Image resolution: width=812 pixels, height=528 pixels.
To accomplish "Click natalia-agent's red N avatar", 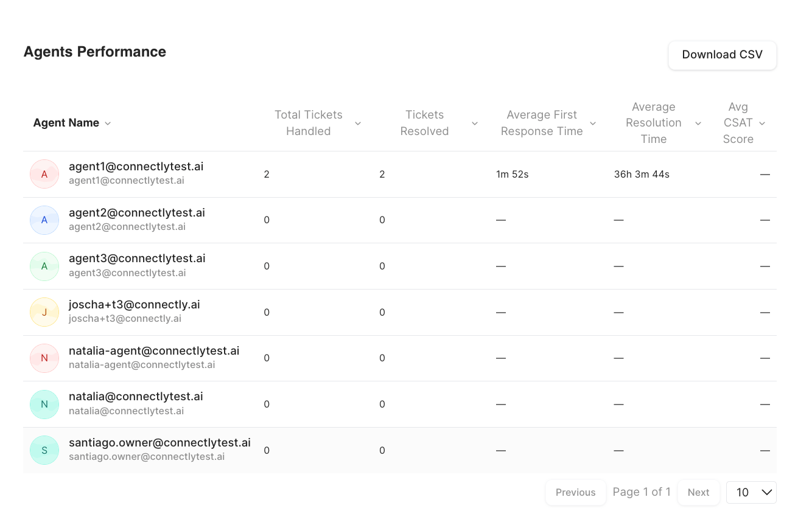I will coord(44,358).
